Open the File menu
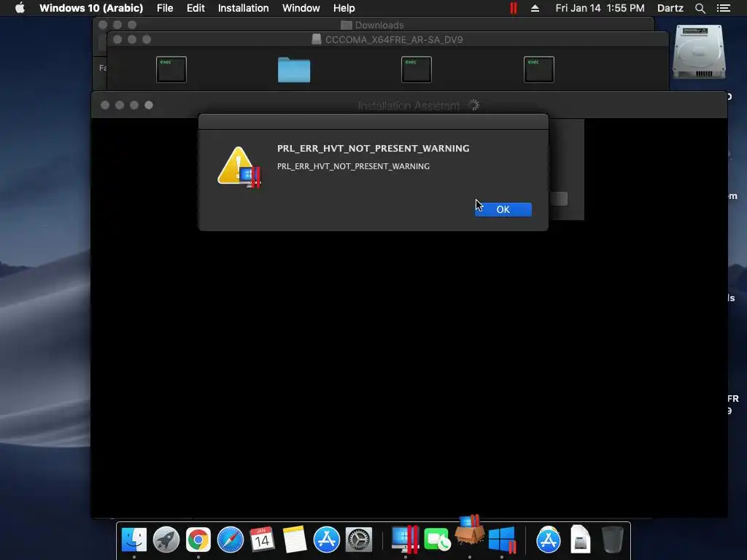747x560 pixels. (165, 8)
